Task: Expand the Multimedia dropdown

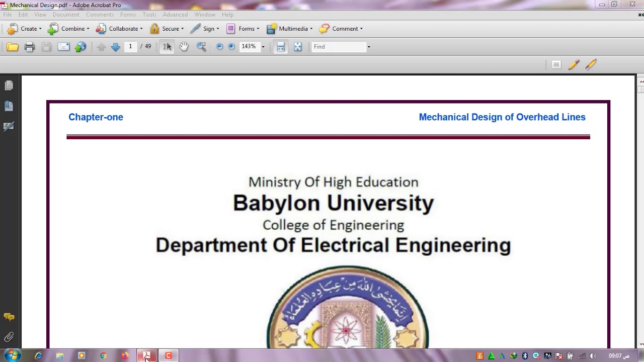Action: 289,29
